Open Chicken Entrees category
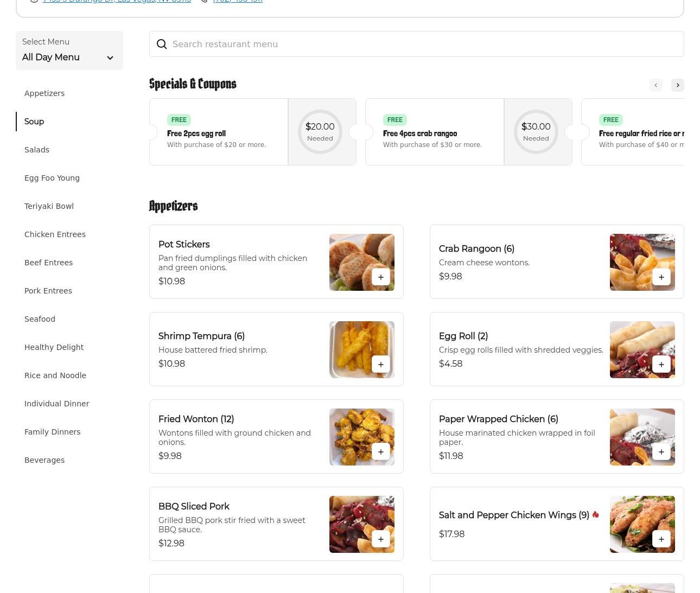700x593 pixels. [55, 234]
